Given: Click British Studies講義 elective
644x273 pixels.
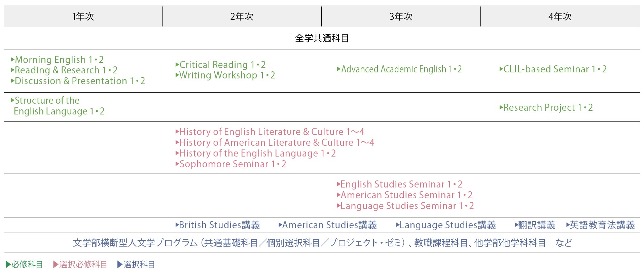Looking at the screenshot, I should tap(217, 225).
